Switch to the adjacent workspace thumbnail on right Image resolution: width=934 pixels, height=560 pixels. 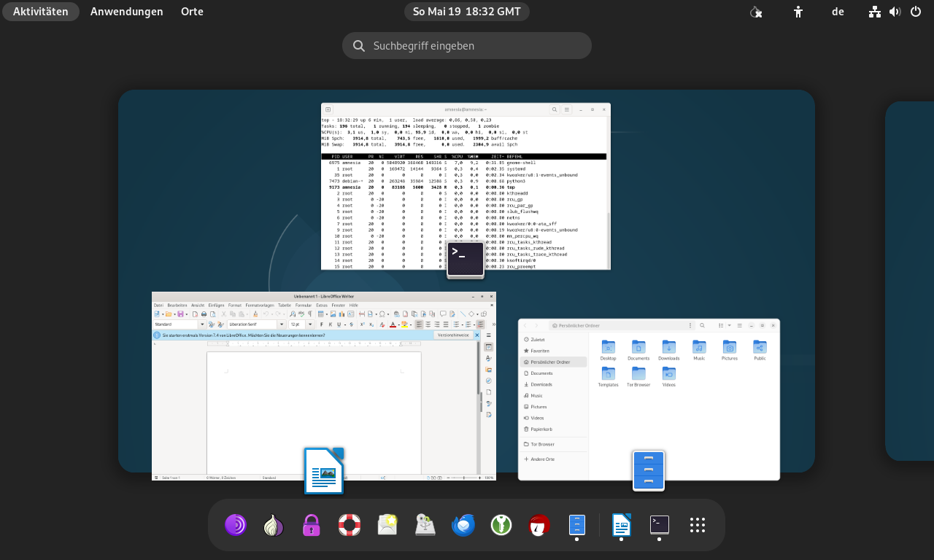[x=909, y=281]
